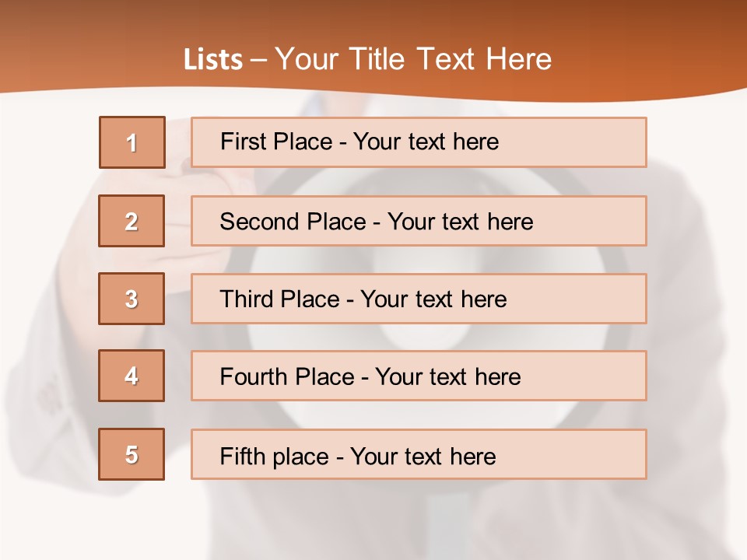Screen dimensions: 747x560
Task: Click the words Third Place
Action: coord(279,299)
